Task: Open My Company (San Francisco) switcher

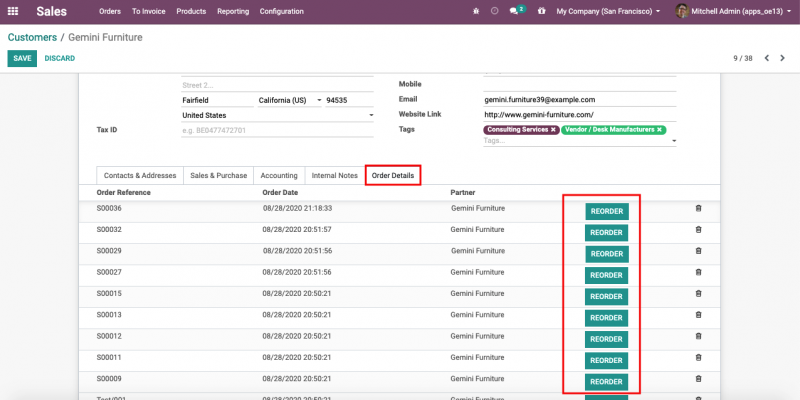Action: (608, 11)
